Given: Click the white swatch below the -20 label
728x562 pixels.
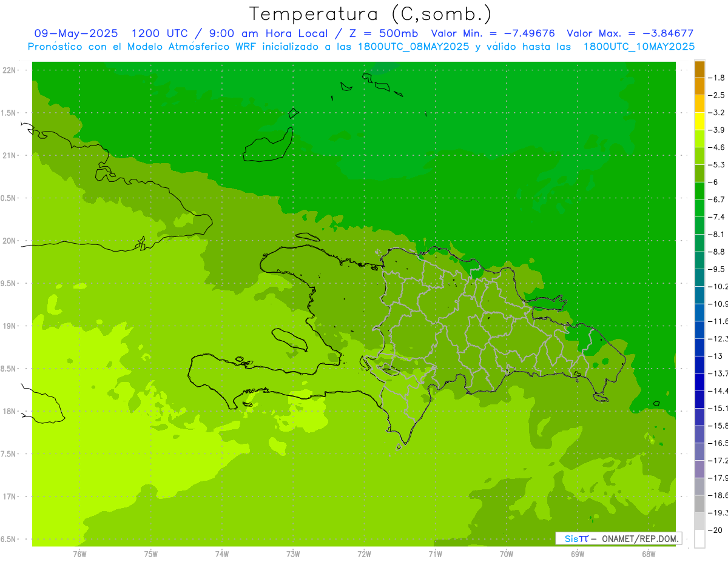Looking at the screenshot, I should click(699, 538).
